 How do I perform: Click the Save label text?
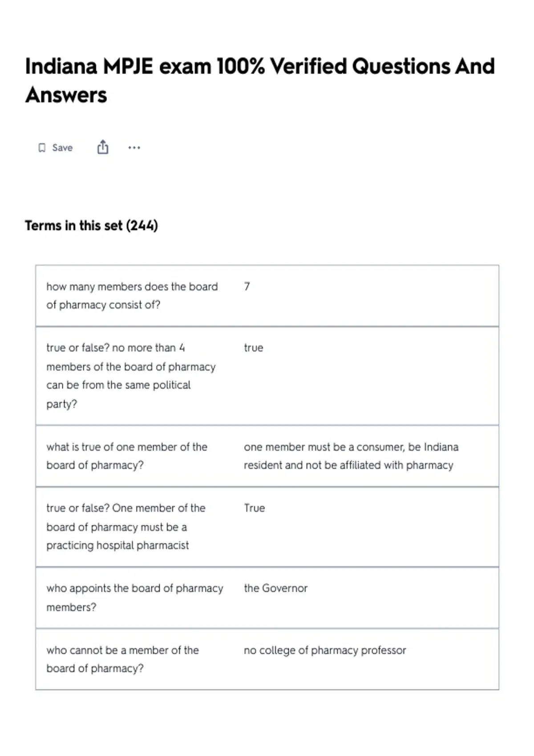point(62,148)
